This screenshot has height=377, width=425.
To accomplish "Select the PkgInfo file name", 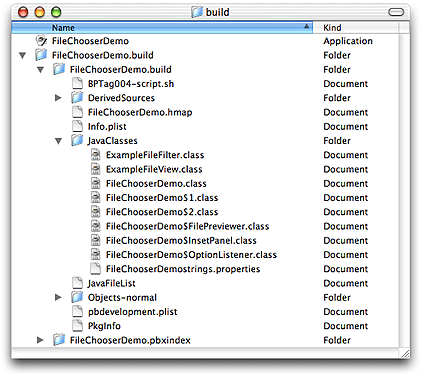I will click(x=104, y=326).
